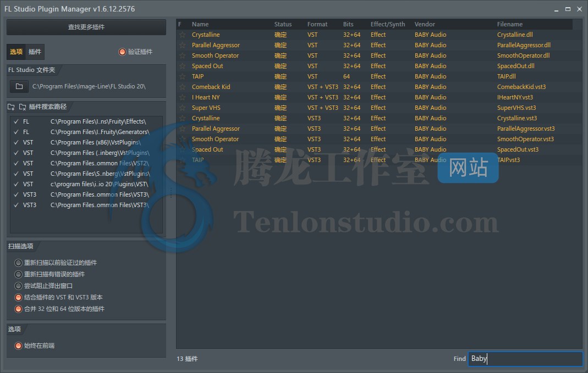
Task: Toggle 始终在前端 always on top
Action: coord(18,346)
